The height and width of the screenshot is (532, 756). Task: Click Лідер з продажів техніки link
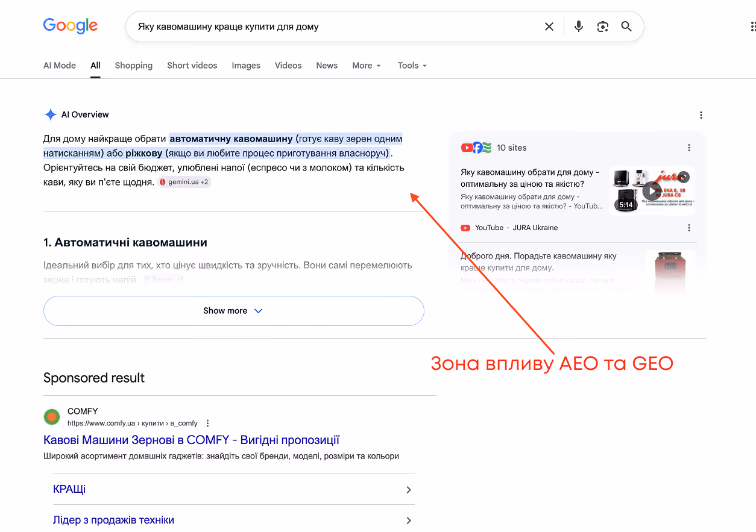[x=113, y=520]
